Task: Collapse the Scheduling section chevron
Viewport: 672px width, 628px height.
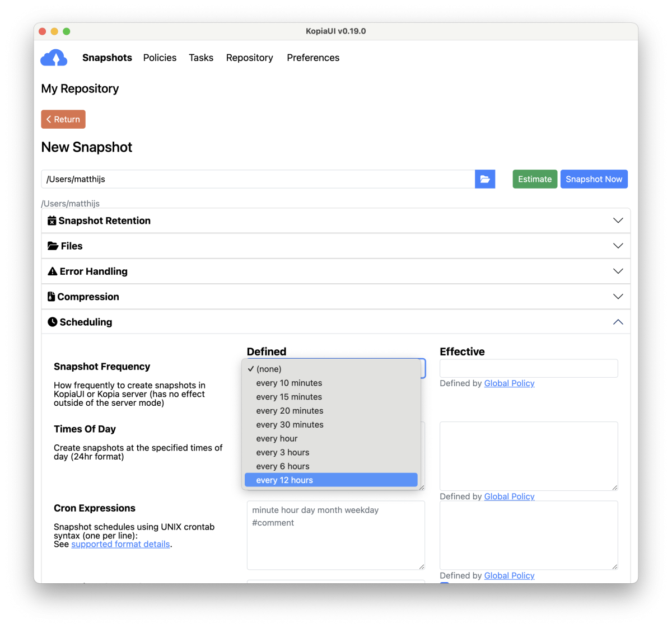Action: (618, 322)
